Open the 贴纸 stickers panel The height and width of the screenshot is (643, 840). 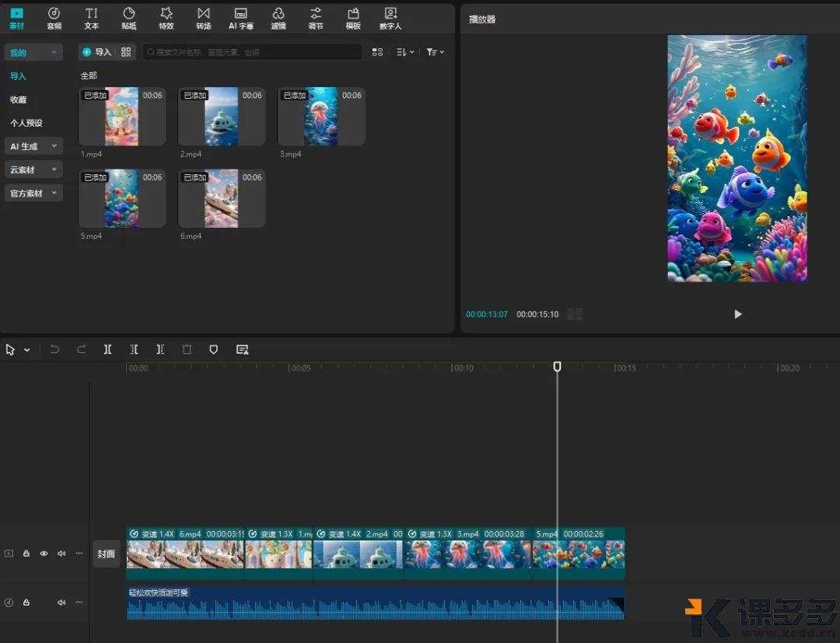(129, 18)
